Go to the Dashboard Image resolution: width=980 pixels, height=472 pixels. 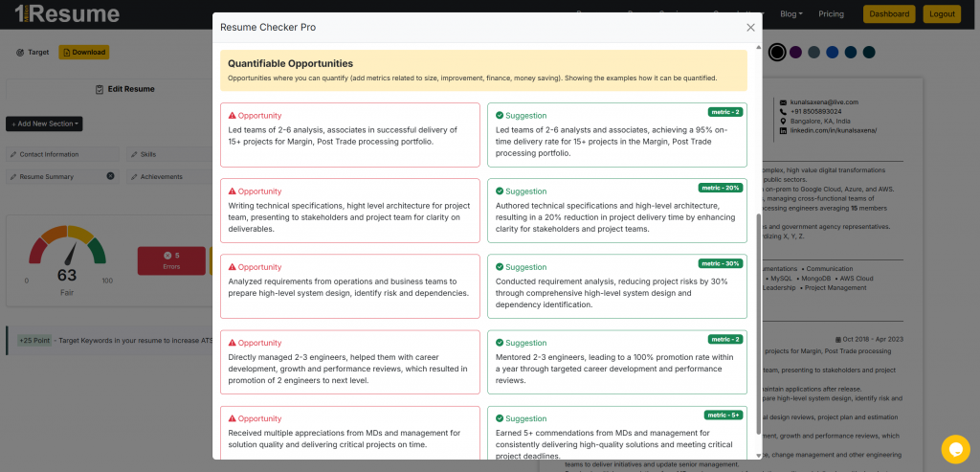[x=889, y=14]
